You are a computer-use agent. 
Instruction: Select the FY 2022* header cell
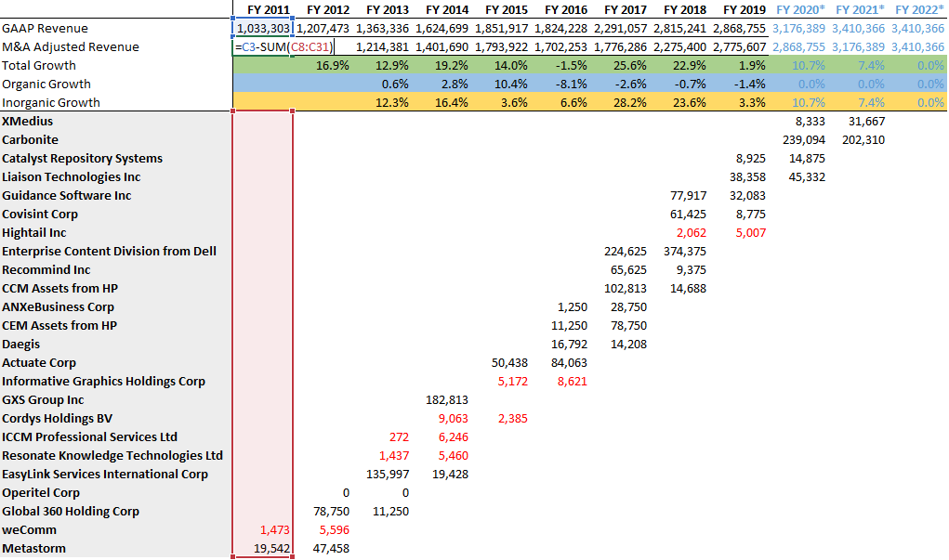click(919, 9)
